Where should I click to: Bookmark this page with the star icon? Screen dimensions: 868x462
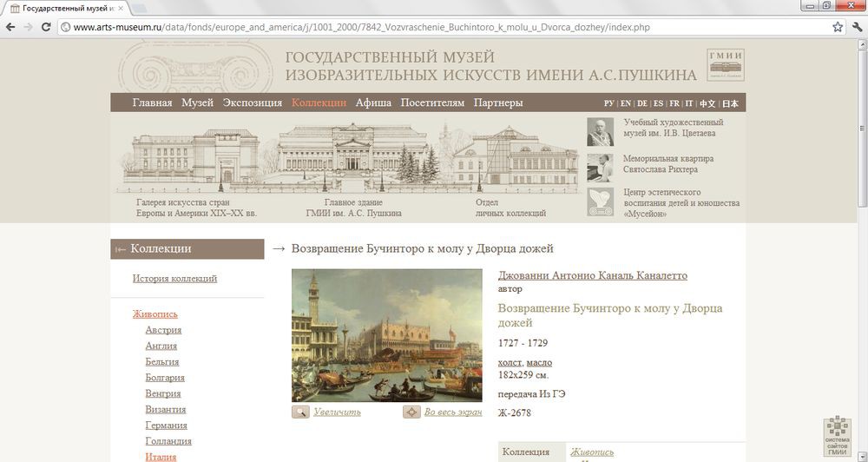click(x=838, y=27)
